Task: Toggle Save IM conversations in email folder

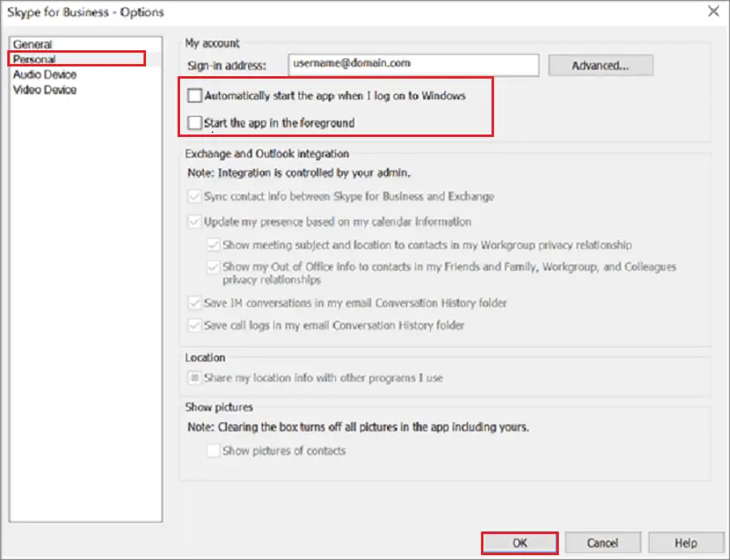Action: point(194,303)
